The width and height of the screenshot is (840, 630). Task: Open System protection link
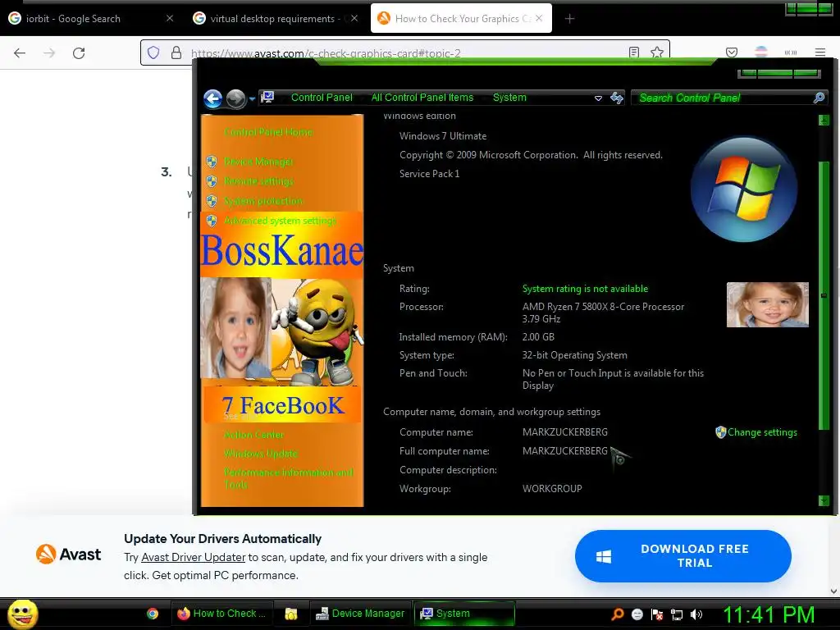click(x=263, y=201)
